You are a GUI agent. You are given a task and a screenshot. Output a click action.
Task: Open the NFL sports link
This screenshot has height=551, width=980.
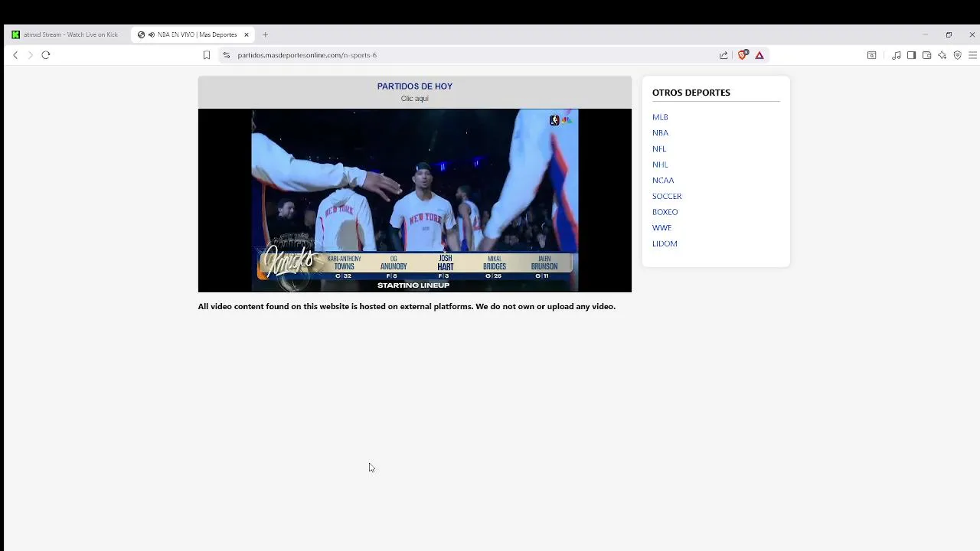tap(659, 149)
